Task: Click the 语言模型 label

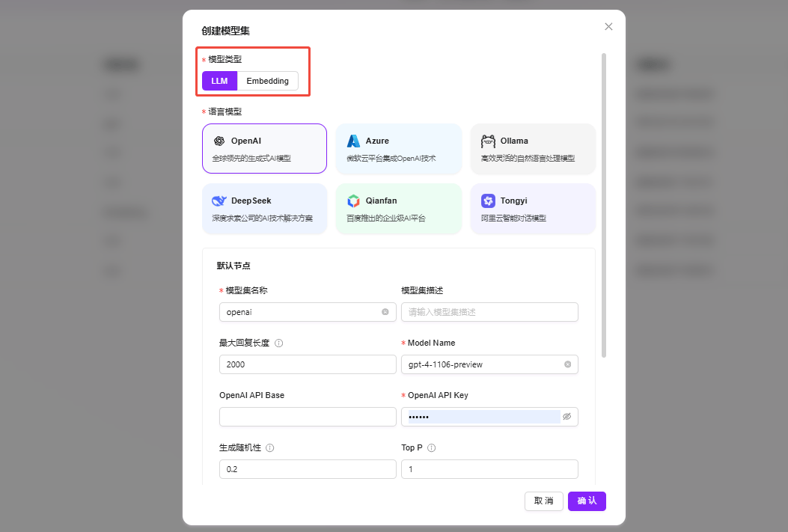Action: (225, 111)
